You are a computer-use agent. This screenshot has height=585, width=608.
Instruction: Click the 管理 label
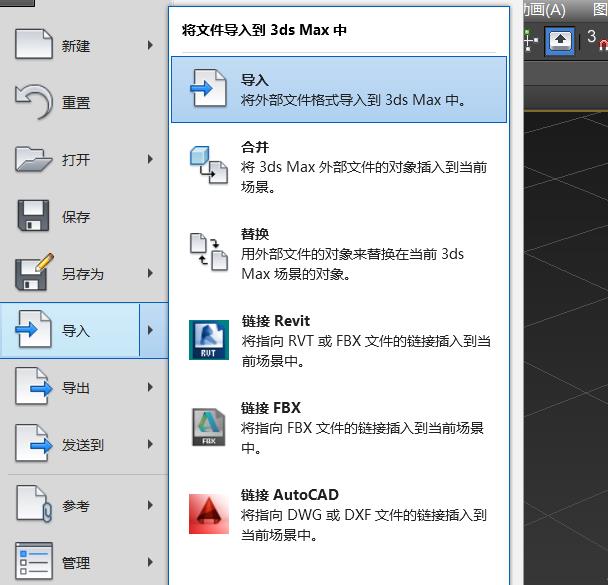[76, 563]
